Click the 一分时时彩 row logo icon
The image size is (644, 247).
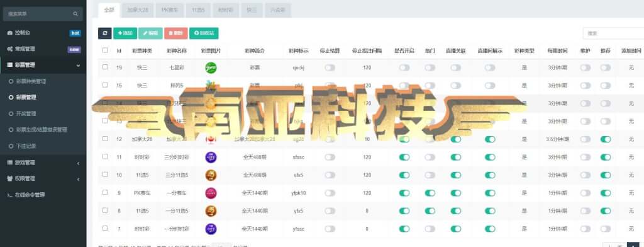pyautogui.click(x=211, y=229)
